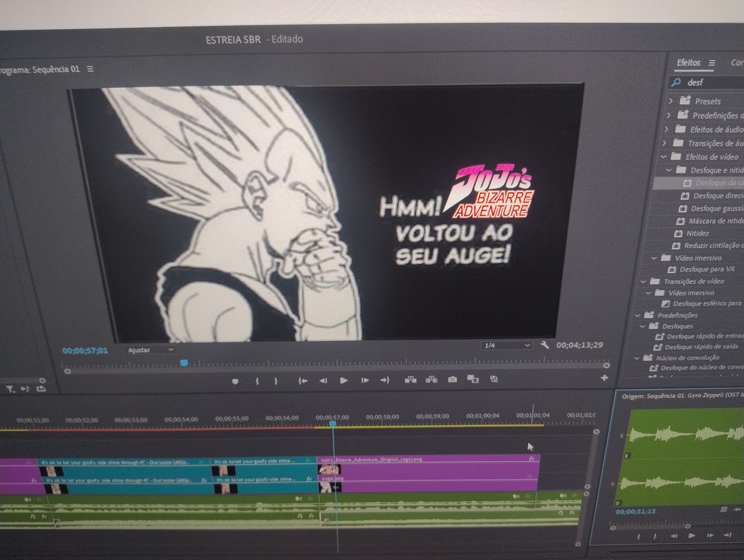Click the timeline playhead at 00;00;57;00
744x560 pixels.
[x=333, y=424]
